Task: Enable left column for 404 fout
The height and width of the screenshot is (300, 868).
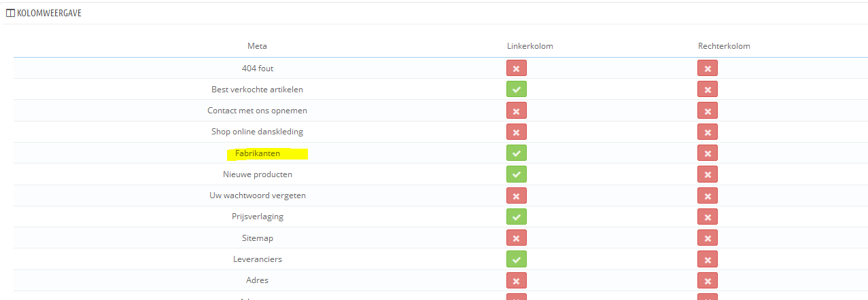Action: tap(517, 68)
